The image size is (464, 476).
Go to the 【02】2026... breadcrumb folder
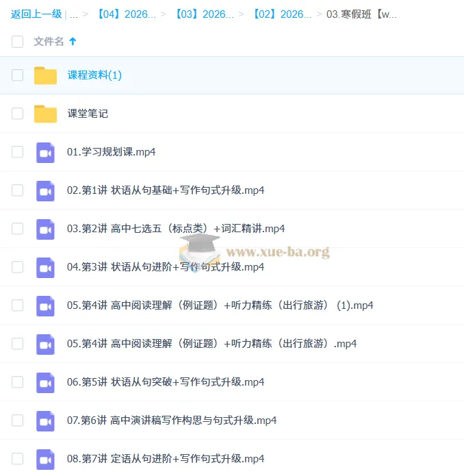(x=281, y=14)
